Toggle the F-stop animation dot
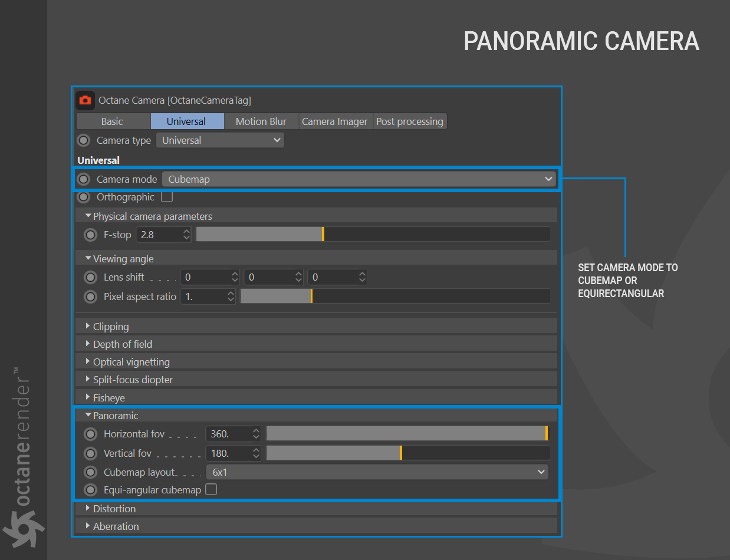This screenshot has height=560, width=730. 90,235
